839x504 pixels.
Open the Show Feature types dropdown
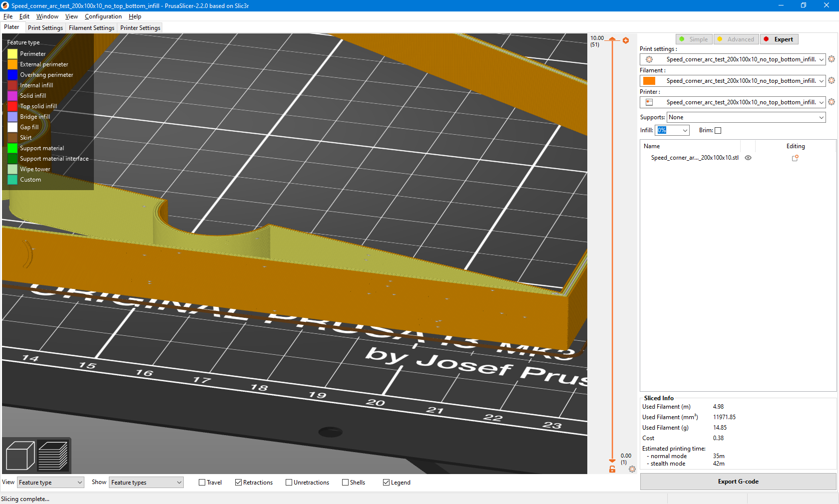coord(146,483)
